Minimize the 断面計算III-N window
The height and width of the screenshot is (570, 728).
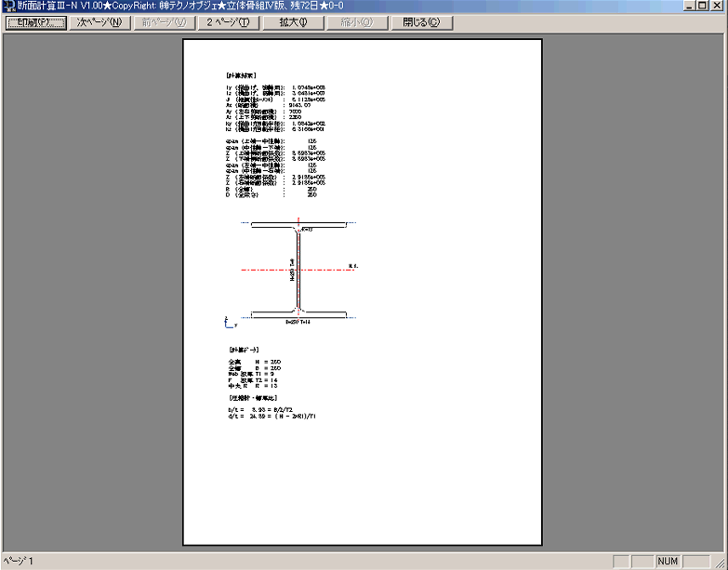[690, 7]
